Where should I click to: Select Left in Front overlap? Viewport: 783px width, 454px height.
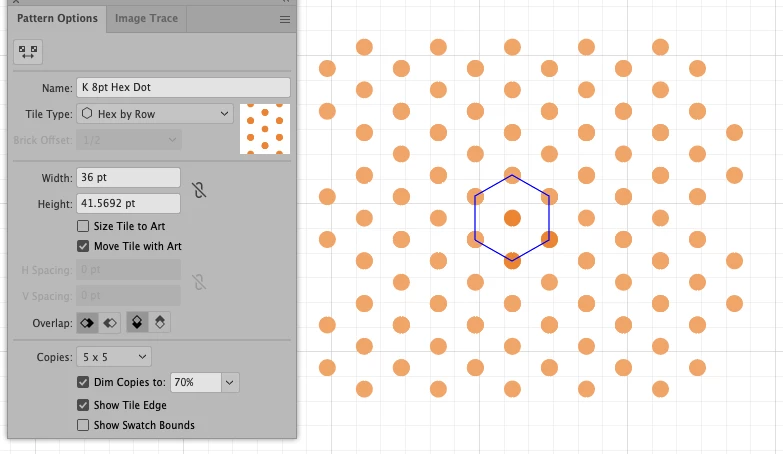point(87,323)
